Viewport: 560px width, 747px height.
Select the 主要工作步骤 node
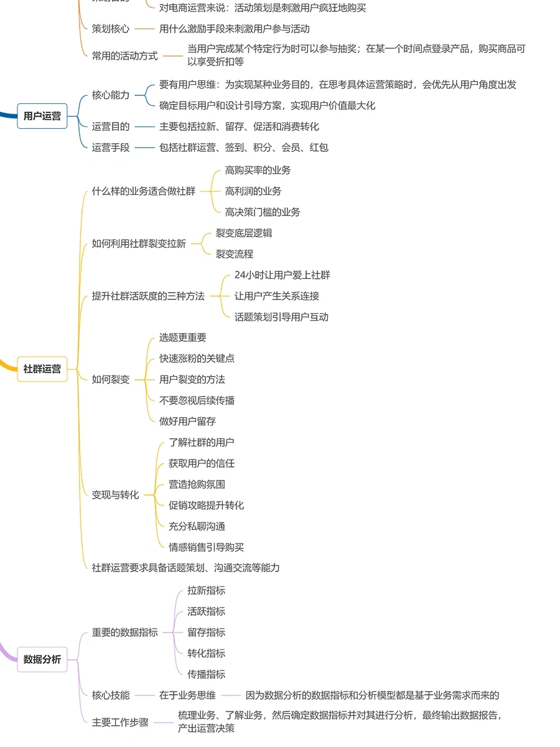[120, 722]
